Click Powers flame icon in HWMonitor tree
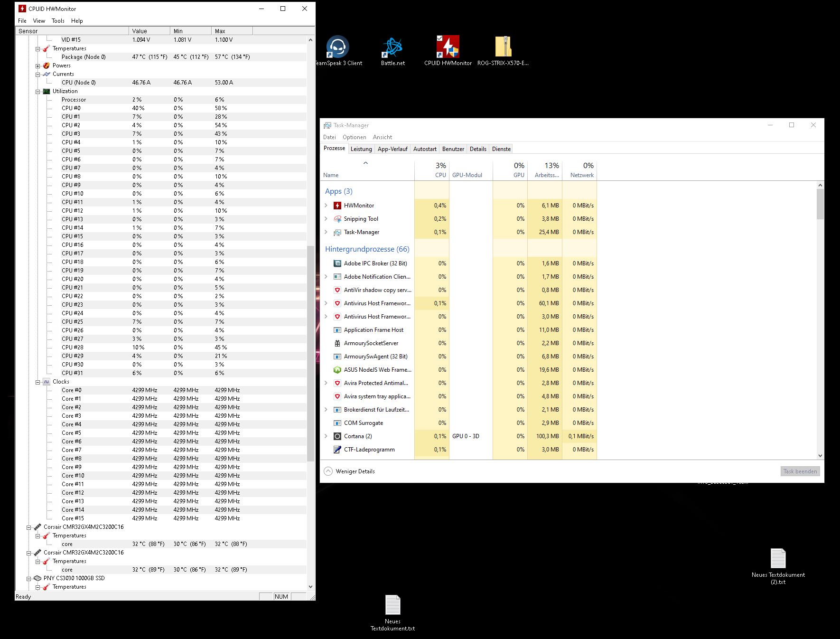Screen dimensions: 840x639 pos(47,66)
